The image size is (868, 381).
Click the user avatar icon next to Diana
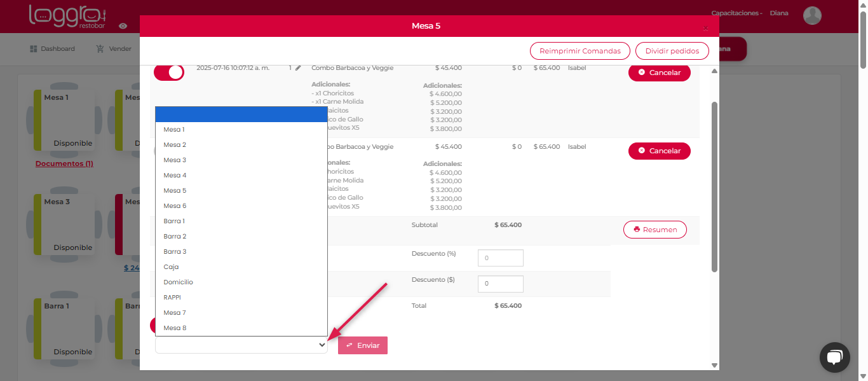(x=812, y=15)
